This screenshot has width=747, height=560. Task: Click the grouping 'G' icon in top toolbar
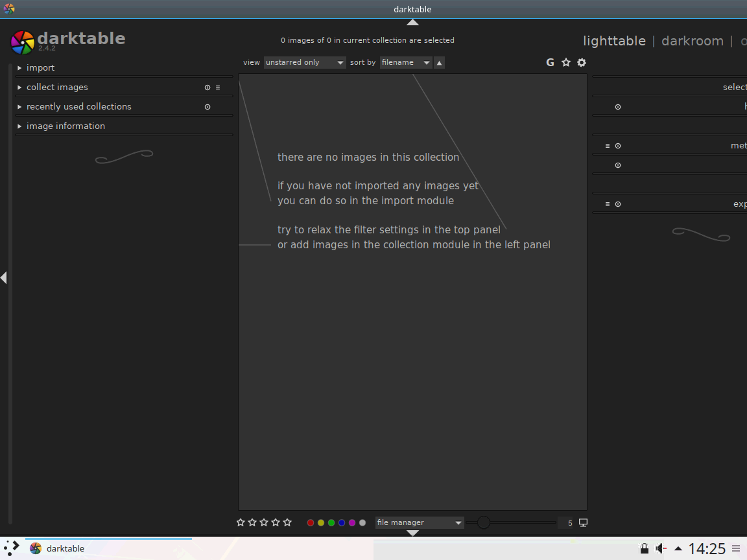550,62
